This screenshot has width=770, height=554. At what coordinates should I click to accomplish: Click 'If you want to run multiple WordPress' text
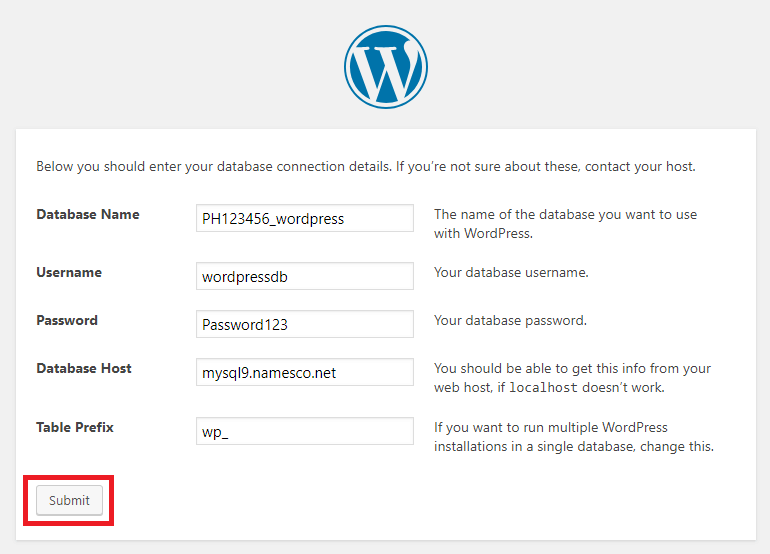574,437
